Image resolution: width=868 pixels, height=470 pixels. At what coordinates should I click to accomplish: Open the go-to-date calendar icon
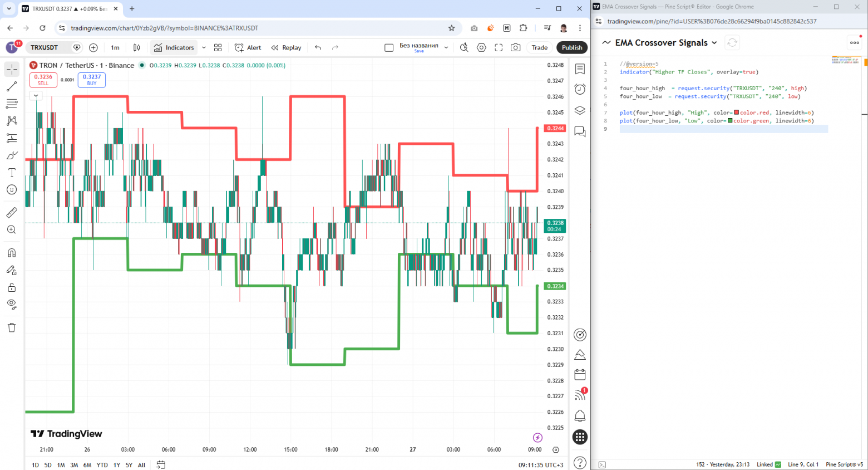pos(161,464)
